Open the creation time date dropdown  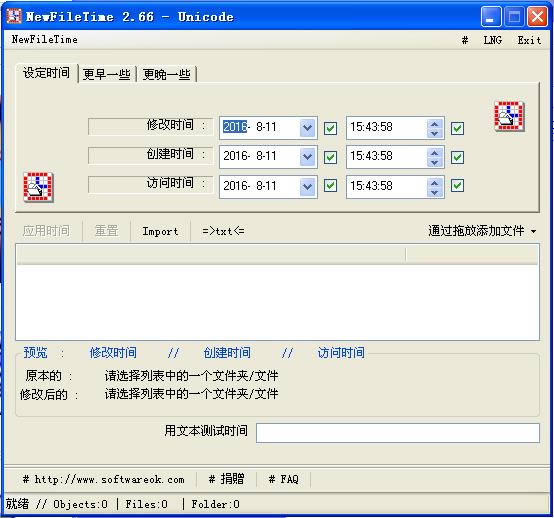[307, 157]
